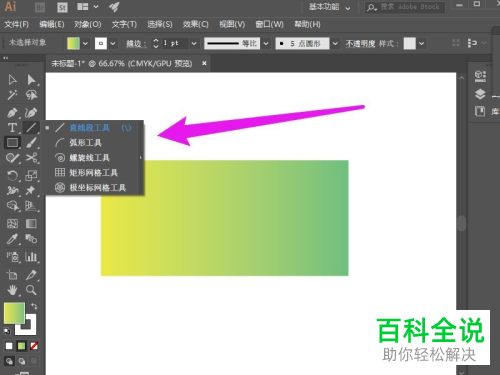Open brush definition dropdown arrow
This screenshot has width=500, height=375.
point(335,43)
